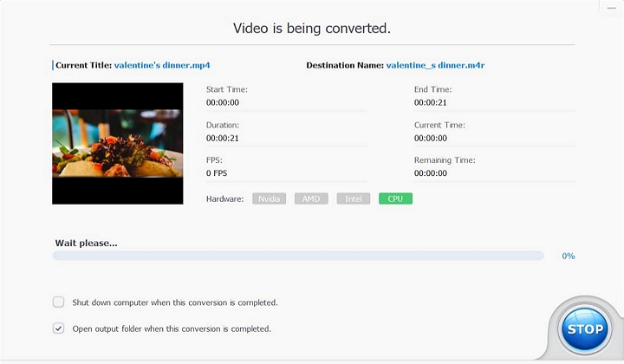624x364 pixels.
Task: Click the Hardware: label
Action: tap(224, 199)
